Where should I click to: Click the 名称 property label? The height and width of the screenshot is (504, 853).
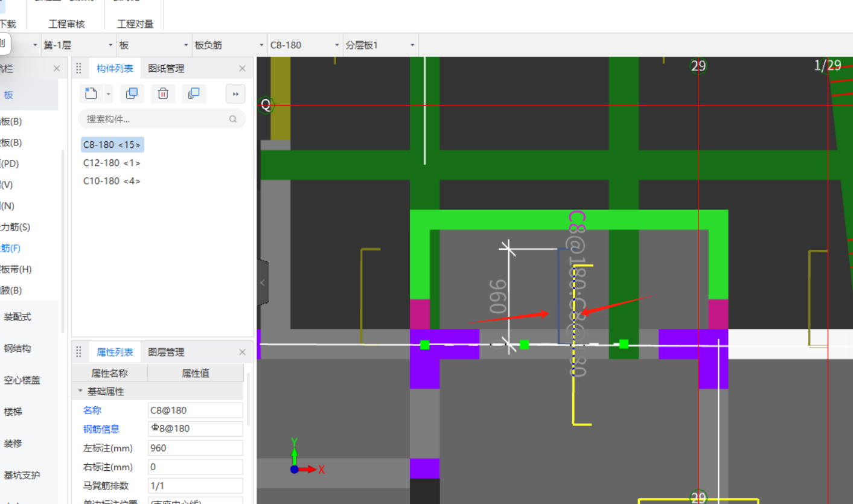[x=92, y=410]
